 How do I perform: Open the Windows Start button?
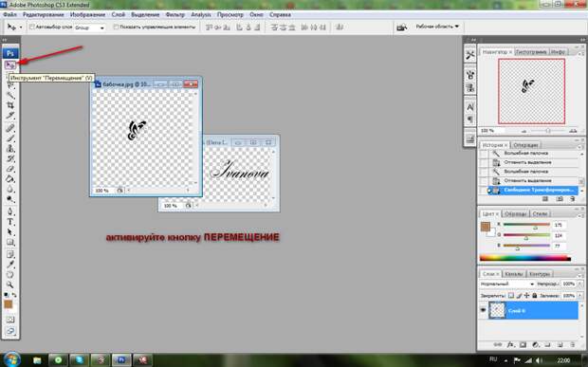[x=12, y=359]
